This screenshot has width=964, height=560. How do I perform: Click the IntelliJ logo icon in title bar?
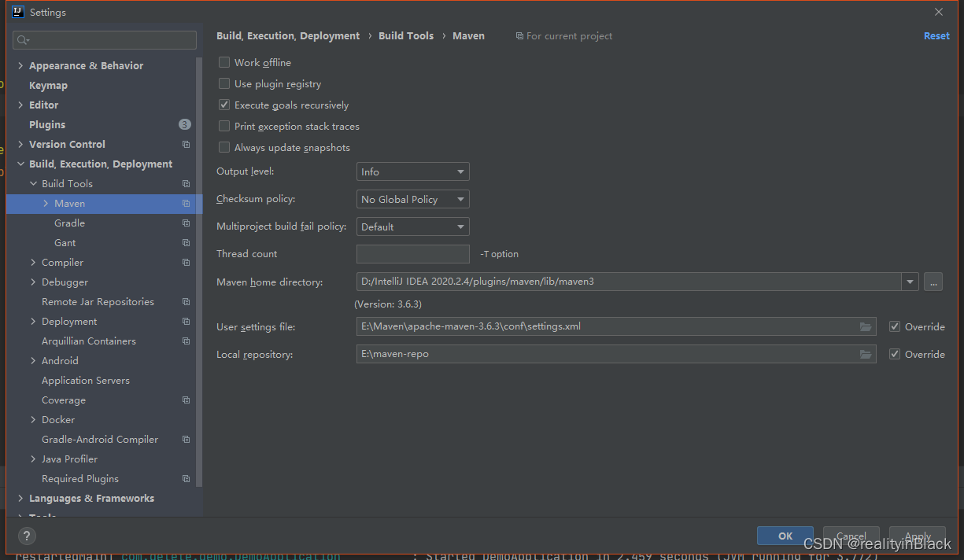(x=18, y=12)
